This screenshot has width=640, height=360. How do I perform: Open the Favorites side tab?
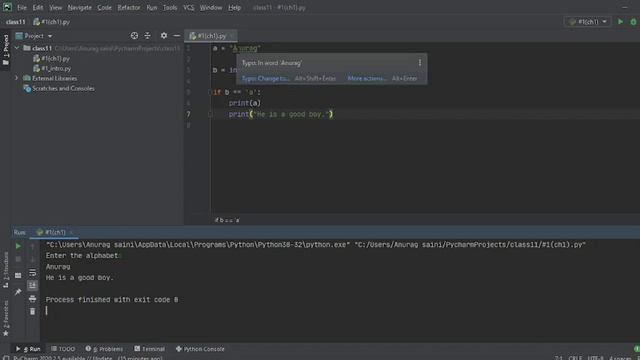point(6,318)
